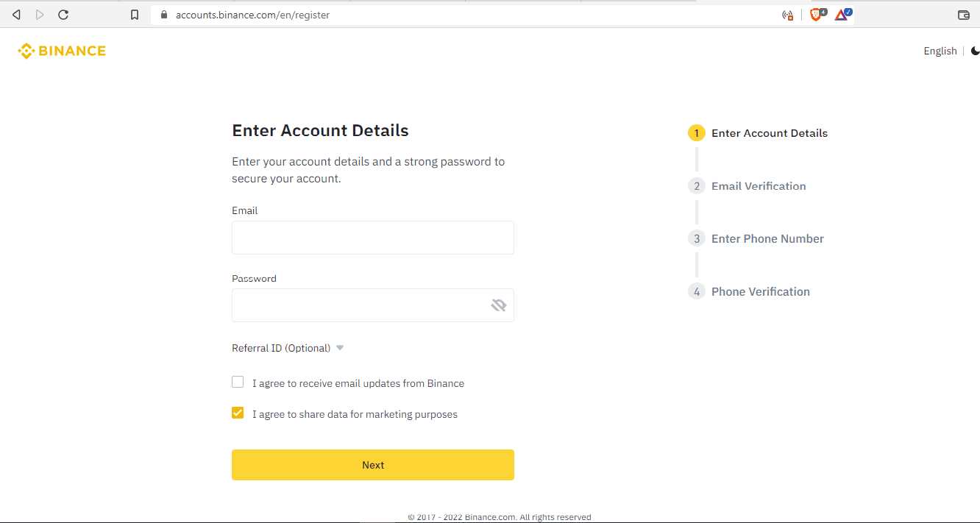Switch to dark mode with moon icon

pyautogui.click(x=975, y=51)
